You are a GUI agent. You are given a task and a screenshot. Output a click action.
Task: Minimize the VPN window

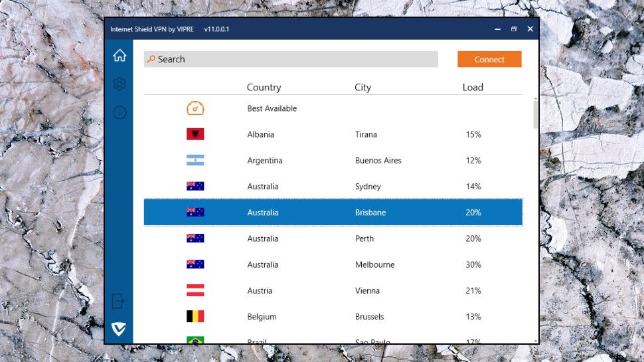[497, 29]
